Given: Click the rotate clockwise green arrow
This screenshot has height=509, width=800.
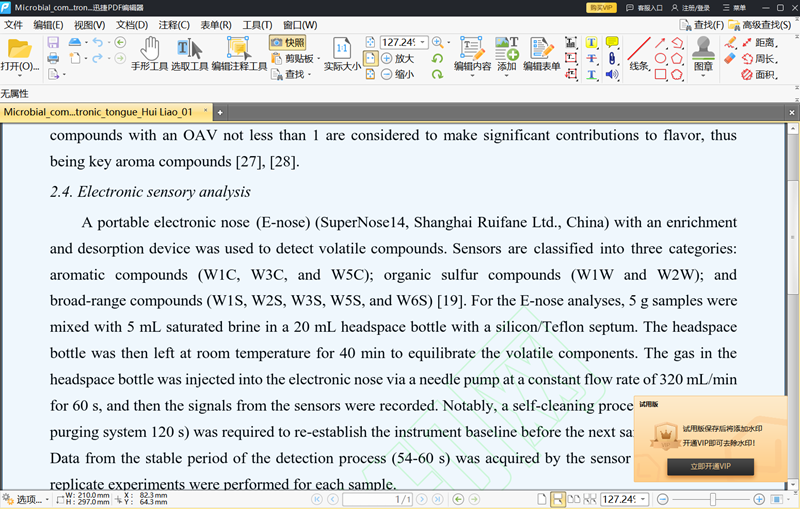Looking at the screenshot, I should coord(437,74).
